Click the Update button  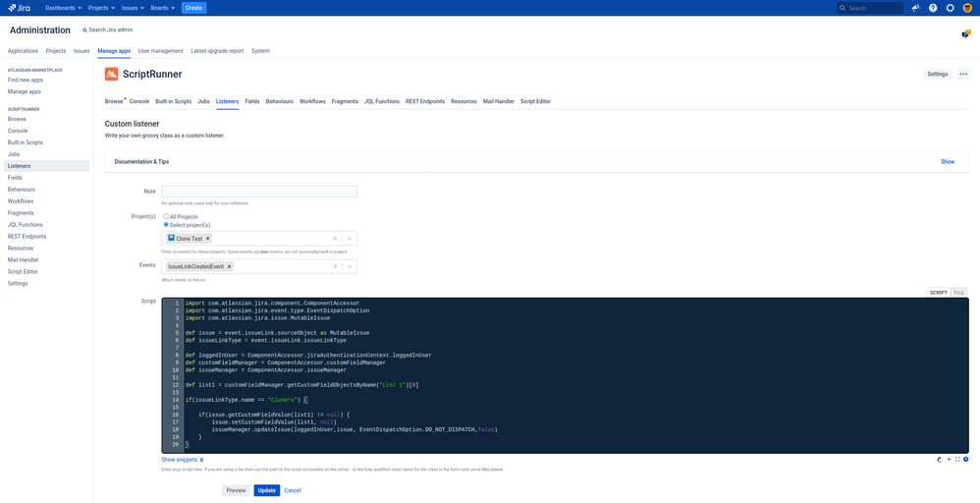coord(266,490)
